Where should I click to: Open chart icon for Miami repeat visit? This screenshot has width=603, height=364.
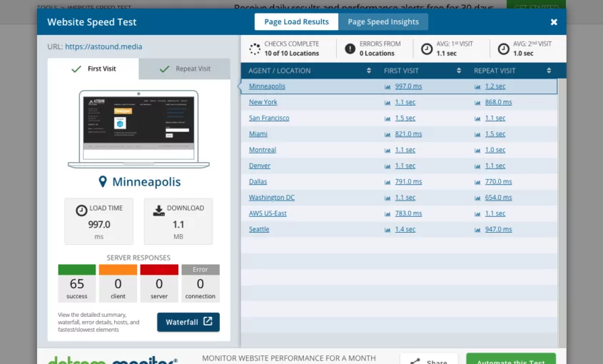pyautogui.click(x=477, y=135)
